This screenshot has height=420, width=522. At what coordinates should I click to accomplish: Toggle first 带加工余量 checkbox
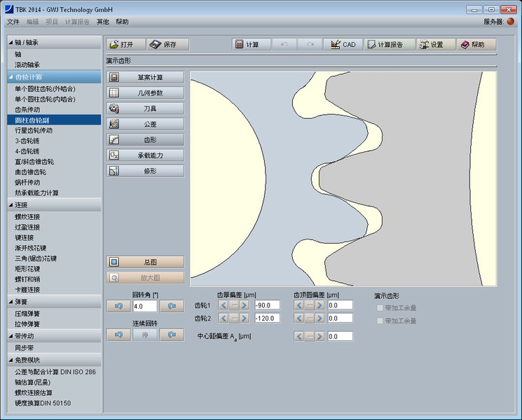[380, 307]
